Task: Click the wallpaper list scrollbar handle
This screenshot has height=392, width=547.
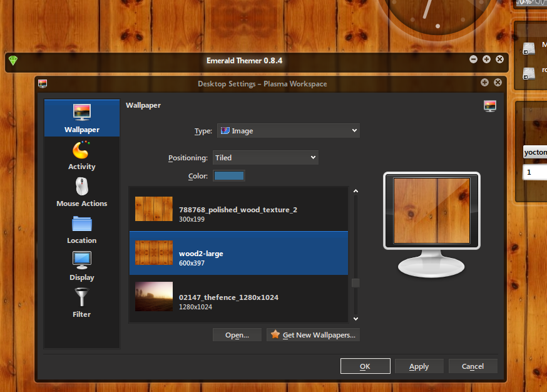Action: (x=355, y=283)
